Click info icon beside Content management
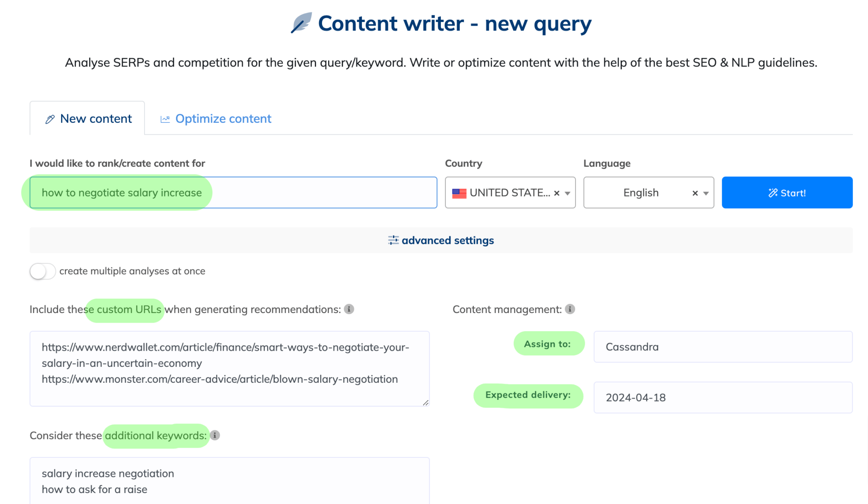 [x=570, y=309]
